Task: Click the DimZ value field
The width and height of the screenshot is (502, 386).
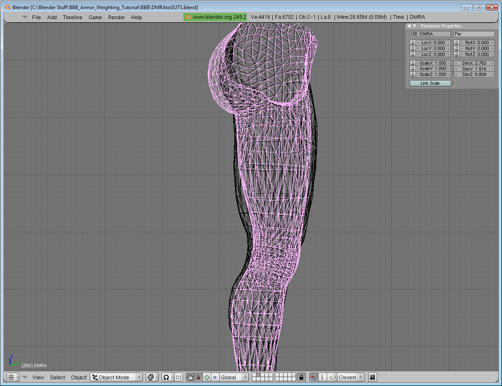Action: (x=474, y=74)
